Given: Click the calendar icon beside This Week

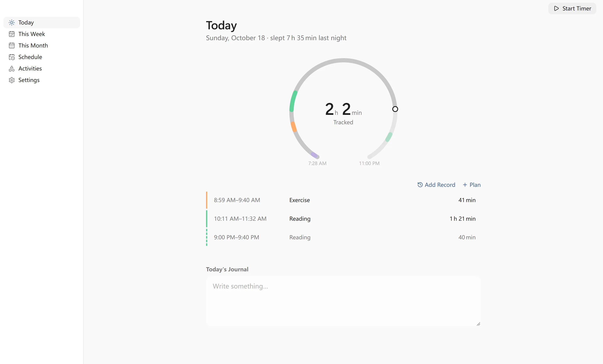Looking at the screenshot, I should pos(12,34).
